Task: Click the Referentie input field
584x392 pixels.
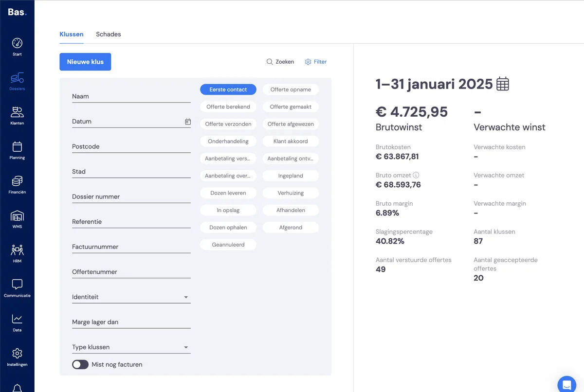Action: [x=131, y=222]
